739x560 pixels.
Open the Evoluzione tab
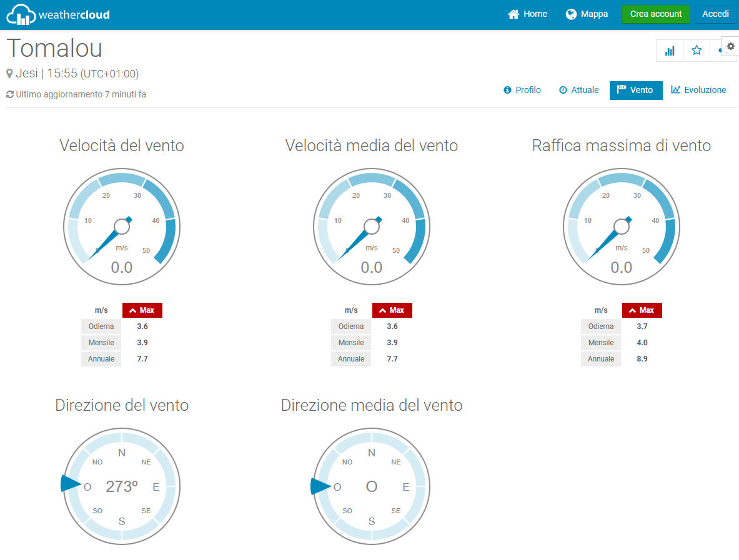[698, 90]
